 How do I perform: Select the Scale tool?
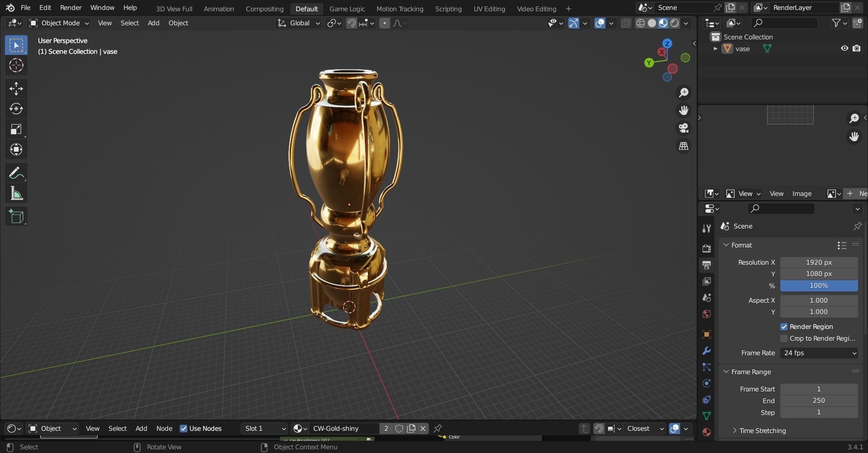pyautogui.click(x=16, y=129)
